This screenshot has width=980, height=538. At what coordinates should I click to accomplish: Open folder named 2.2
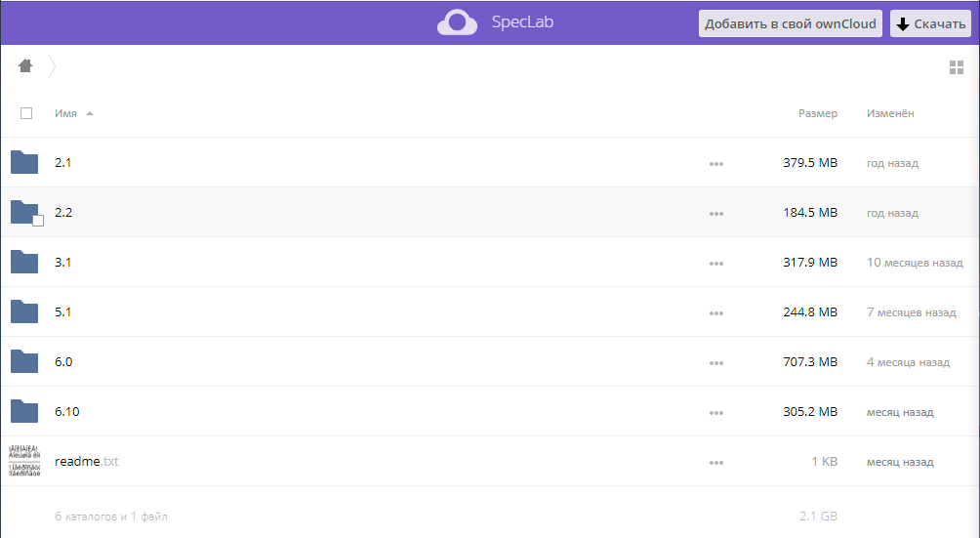pyautogui.click(x=63, y=213)
